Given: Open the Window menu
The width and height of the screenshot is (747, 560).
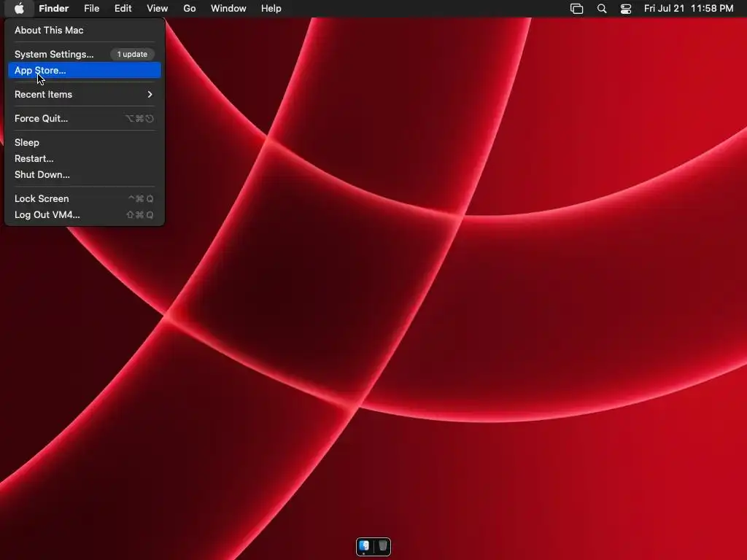Looking at the screenshot, I should [228, 9].
